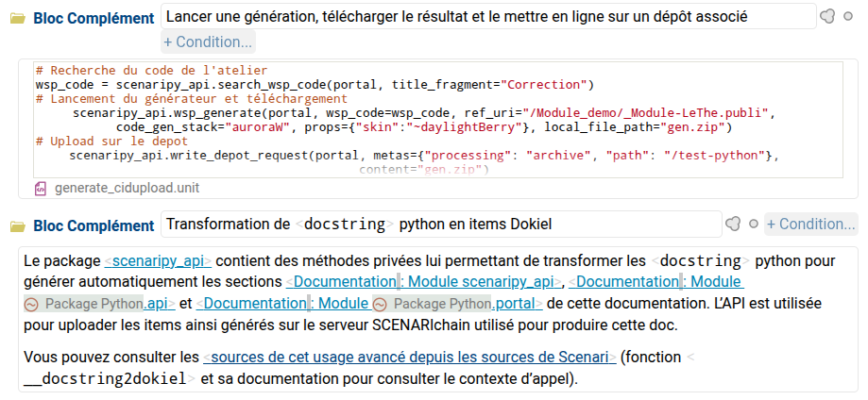
Task: Add condition beside Transformation block title
Action: click(810, 225)
